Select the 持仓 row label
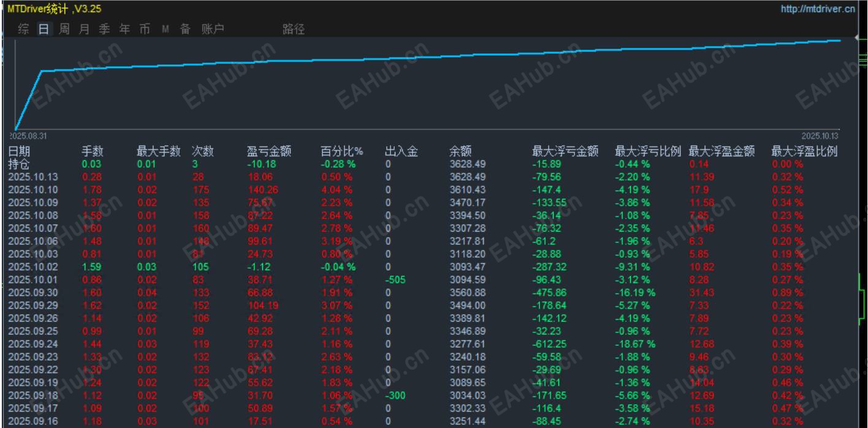This screenshot has height=428, width=868. 19,164
